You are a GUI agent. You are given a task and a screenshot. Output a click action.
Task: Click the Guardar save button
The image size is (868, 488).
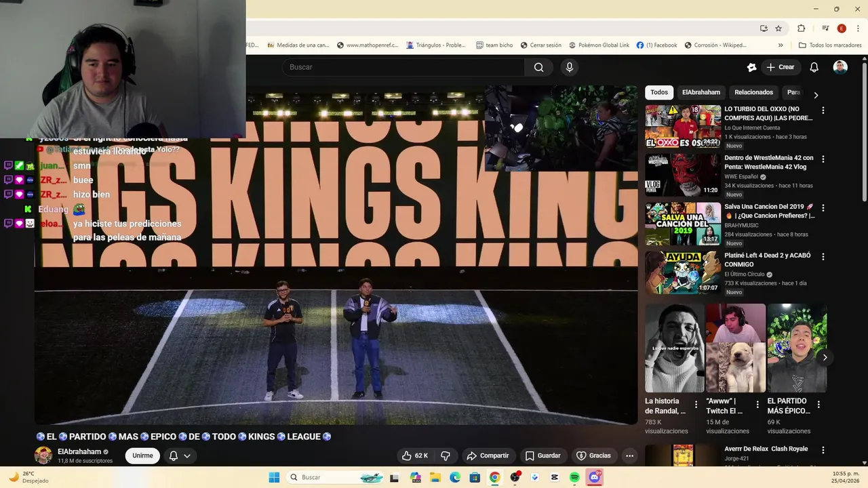543,455
